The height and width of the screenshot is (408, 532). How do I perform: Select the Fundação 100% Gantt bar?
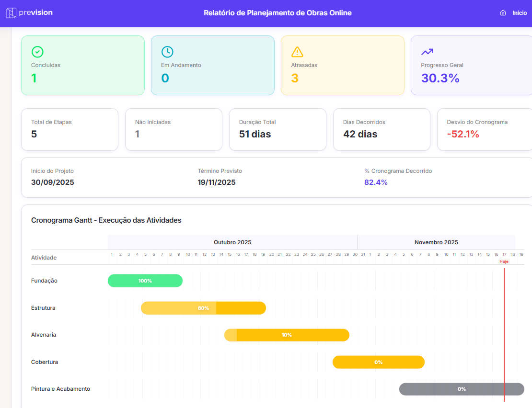point(145,281)
